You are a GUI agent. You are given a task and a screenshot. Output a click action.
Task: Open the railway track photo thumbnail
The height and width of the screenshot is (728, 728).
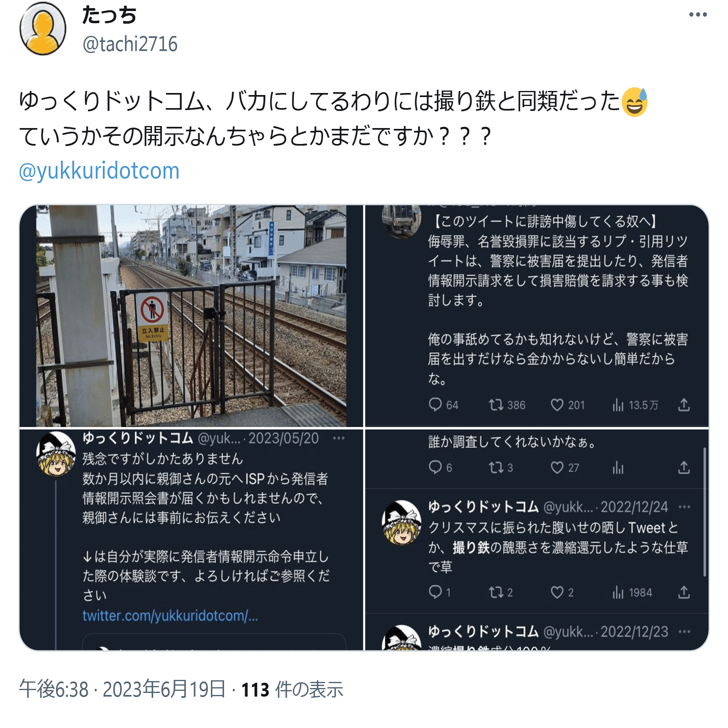tap(191, 316)
